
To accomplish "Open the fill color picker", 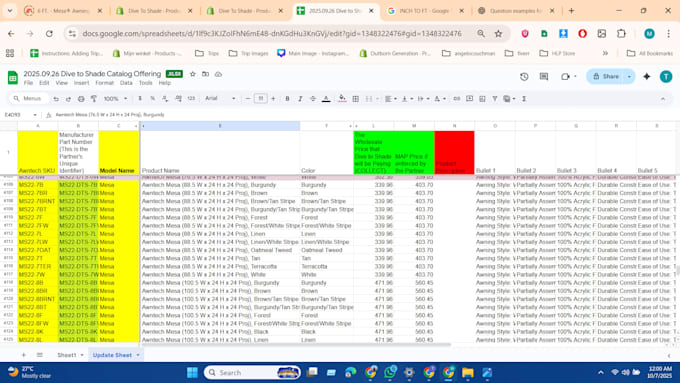I will coord(342,99).
